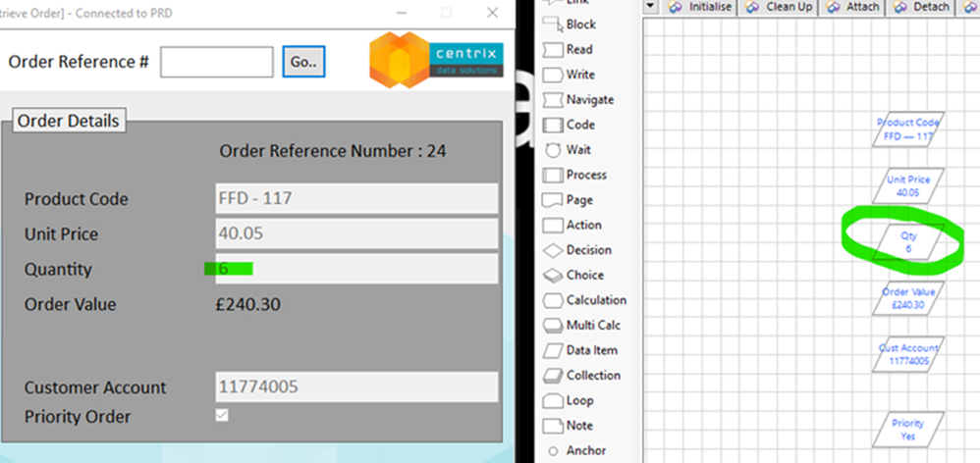Select the Write stage tool
The height and width of the screenshot is (463, 980).
tap(569, 75)
